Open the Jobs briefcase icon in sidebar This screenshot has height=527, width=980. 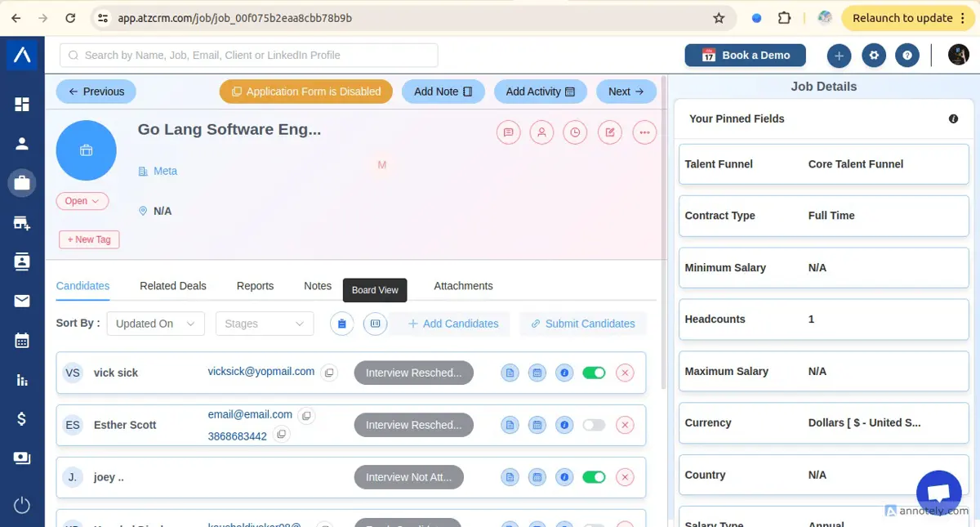coord(22,183)
